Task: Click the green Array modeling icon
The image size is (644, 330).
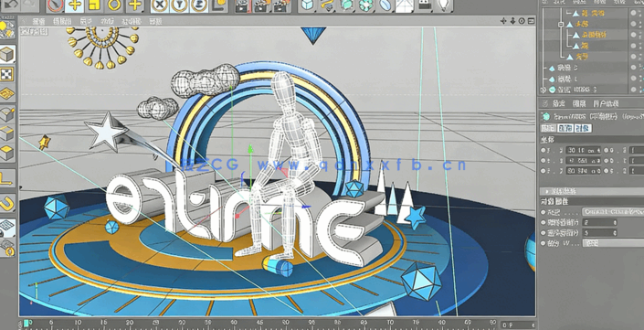Action: (365, 5)
